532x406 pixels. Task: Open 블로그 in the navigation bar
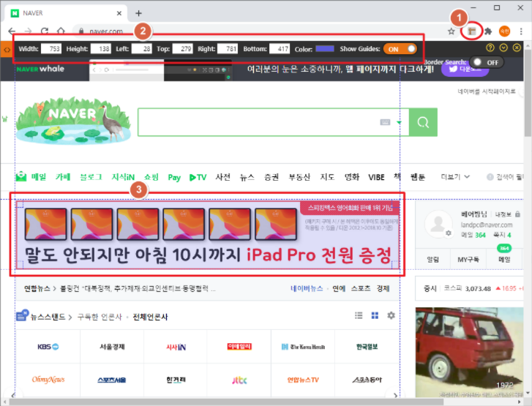pyautogui.click(x=91, y=177)
